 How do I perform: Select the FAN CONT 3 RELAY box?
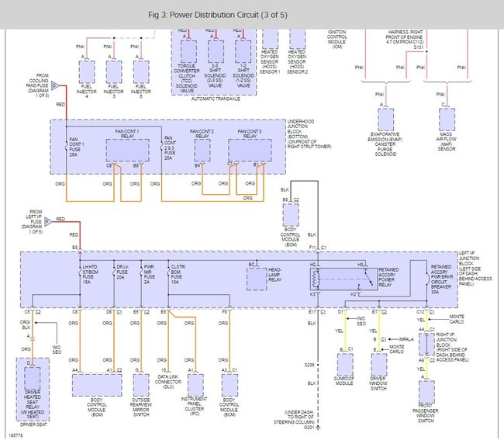(250, 151)
